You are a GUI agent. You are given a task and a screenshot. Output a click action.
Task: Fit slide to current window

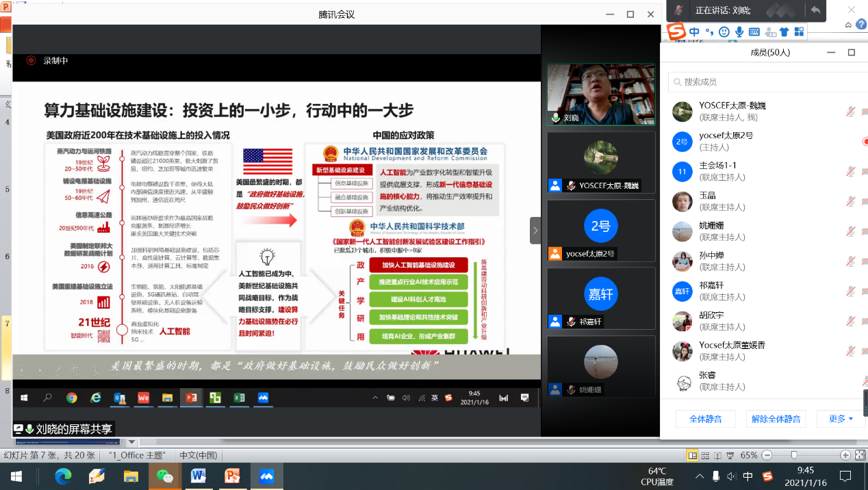click(x=860, y=455)
